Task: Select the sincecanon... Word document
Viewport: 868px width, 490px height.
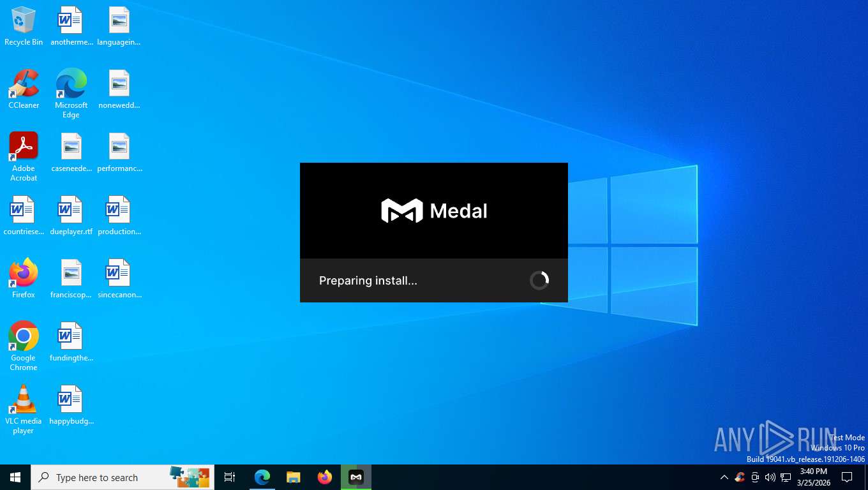Action: 119,279
